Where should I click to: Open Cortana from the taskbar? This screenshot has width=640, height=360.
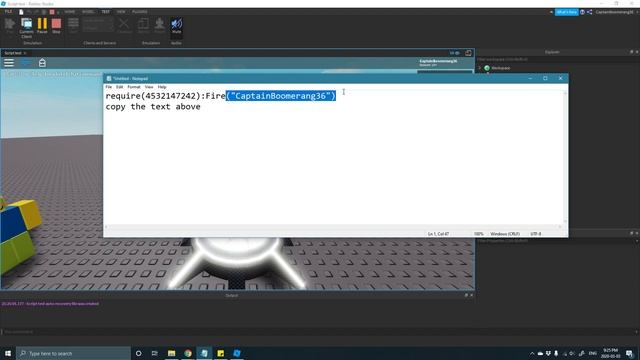(138, 353)
